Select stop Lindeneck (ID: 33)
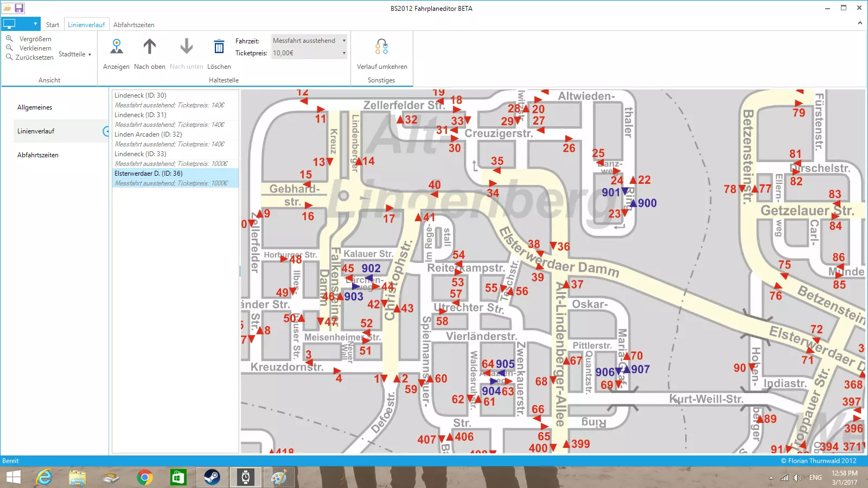Image resolution: width=868 pixels, height=488 pixels. tap(175, 159)
